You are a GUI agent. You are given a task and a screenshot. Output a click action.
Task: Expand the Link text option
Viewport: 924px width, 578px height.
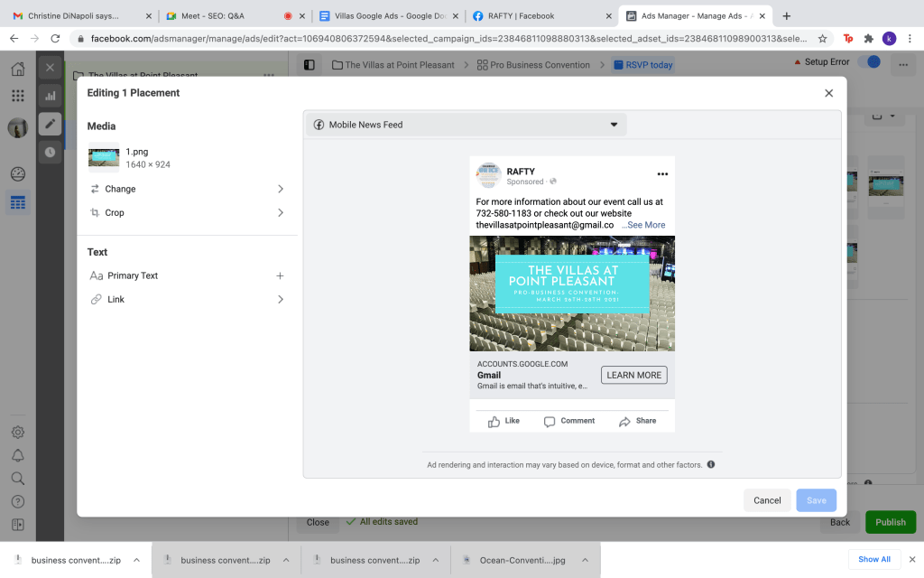point(188,299)
